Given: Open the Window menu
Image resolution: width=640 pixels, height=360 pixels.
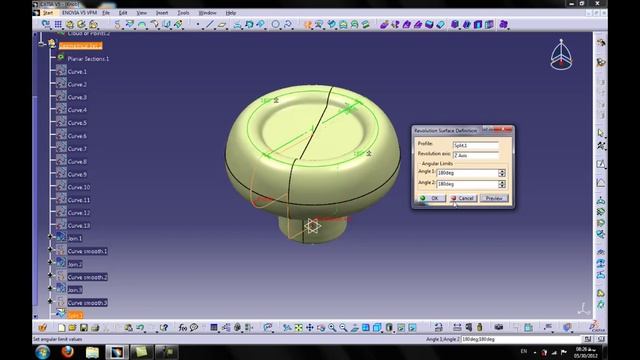Looking at the screenshot, I should (x=207, y=13).
